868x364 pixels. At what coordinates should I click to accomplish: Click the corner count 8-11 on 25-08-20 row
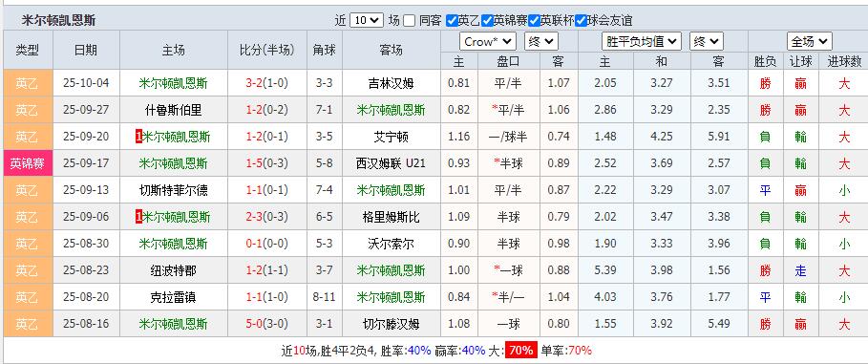tap(324, 297)
